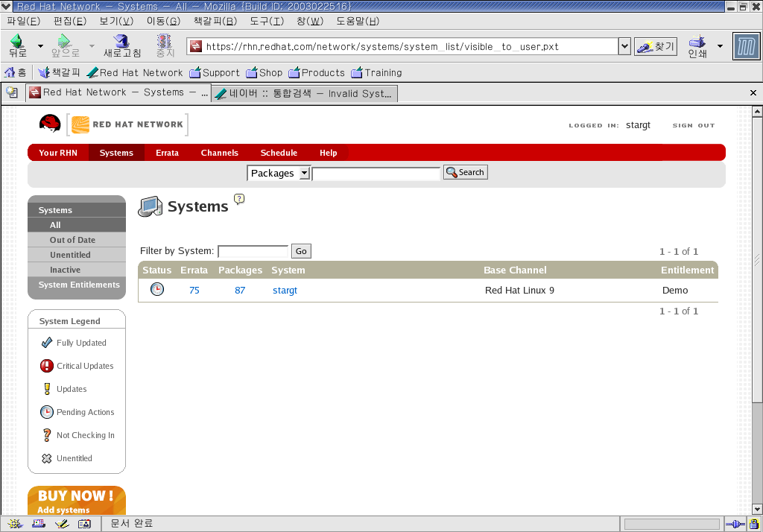Click the pending actions clock icon in stargt row
Screen dimensions: 763x532
157,289
